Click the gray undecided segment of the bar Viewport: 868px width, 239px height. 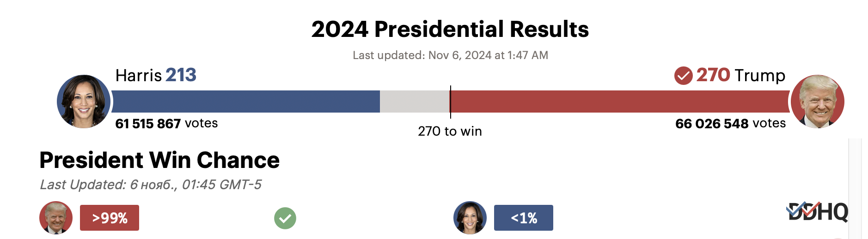414,102
